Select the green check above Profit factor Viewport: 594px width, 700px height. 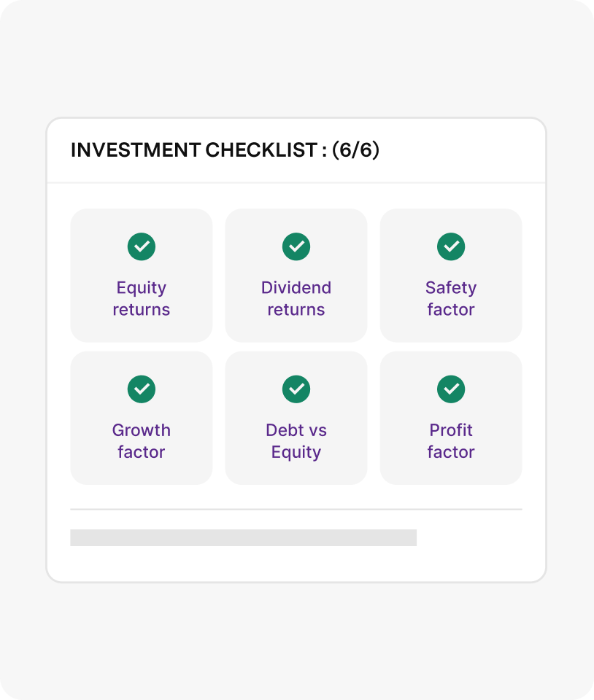(450, 389)
